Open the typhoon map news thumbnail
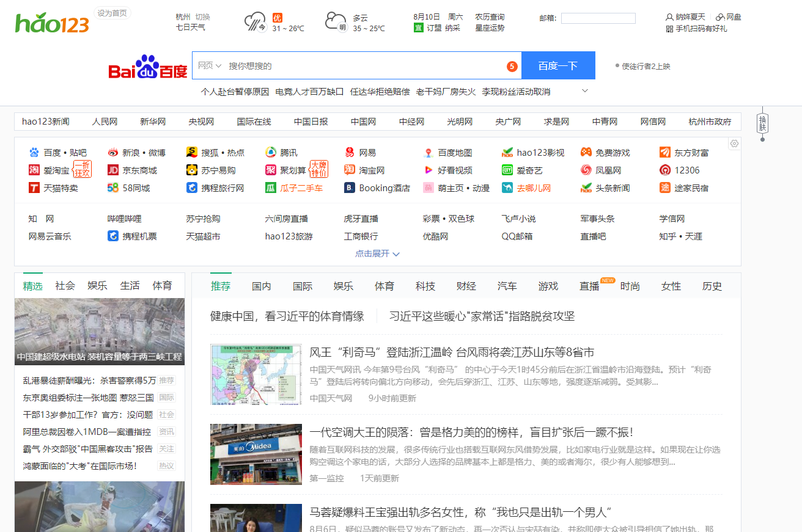This screenshot has width=802, height=532. pyautogui.click(x=256, y=374)
